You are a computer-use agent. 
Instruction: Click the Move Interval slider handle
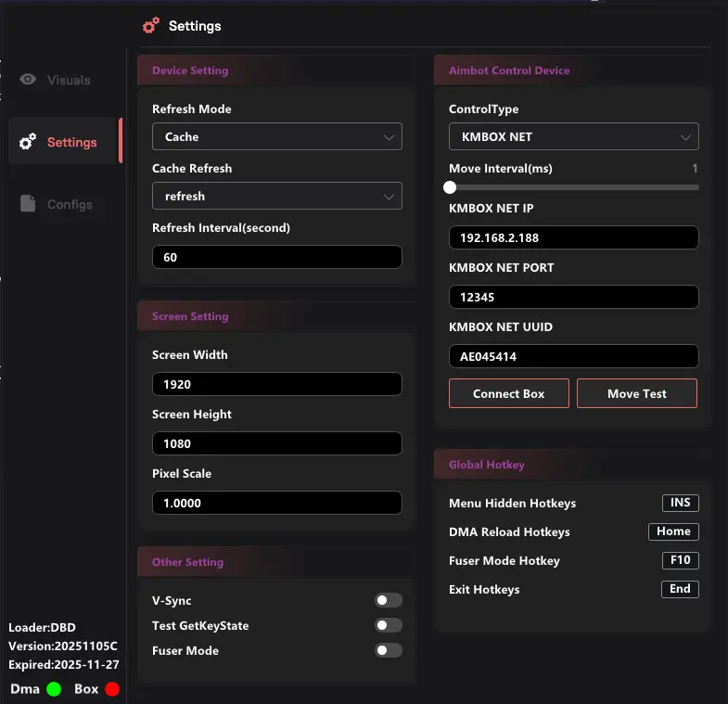(450, 187)
